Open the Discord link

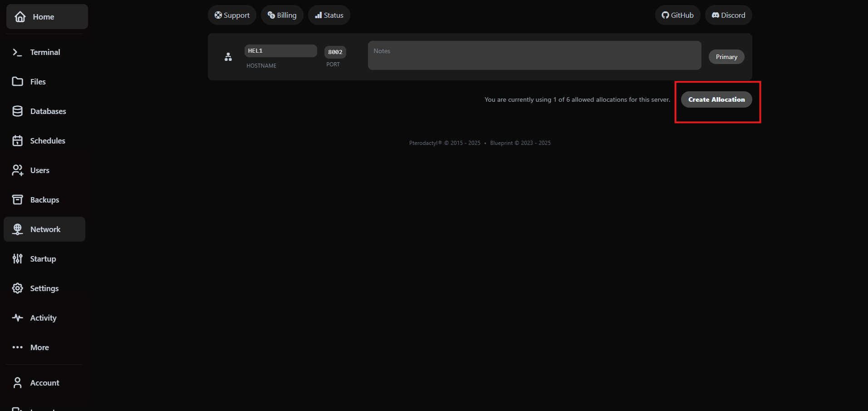728,15
